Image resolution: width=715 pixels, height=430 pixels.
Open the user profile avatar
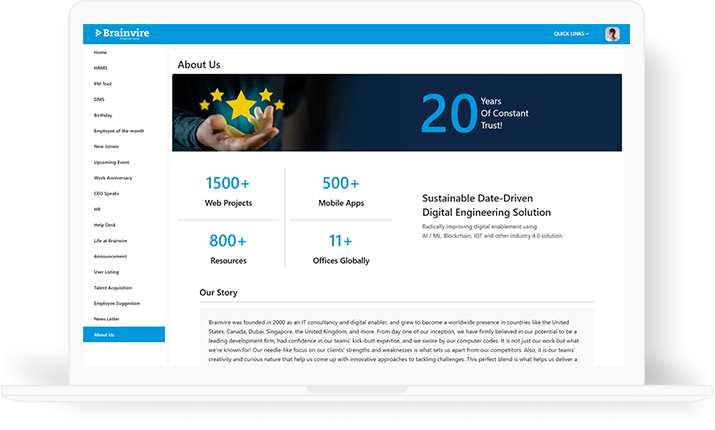click(x=612, y=34)
